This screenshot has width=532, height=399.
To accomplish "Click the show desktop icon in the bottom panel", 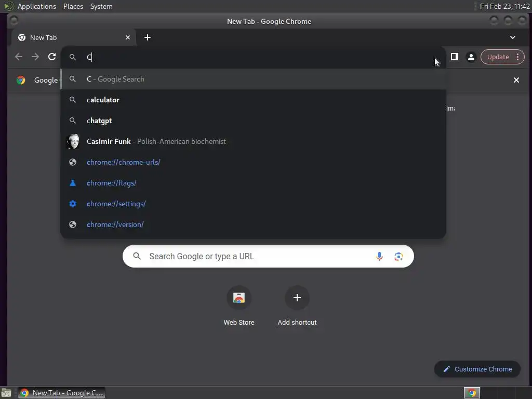I will (x=6, y=393).
